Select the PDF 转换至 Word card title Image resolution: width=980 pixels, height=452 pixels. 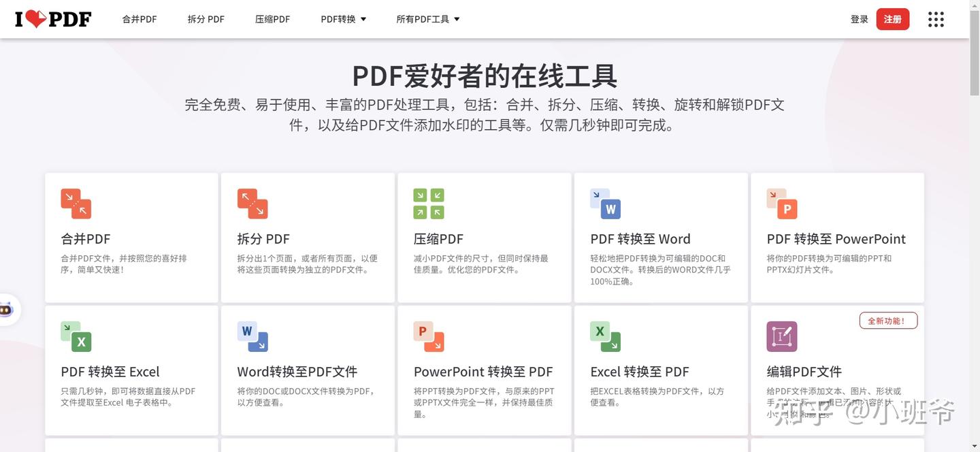point(640,239)
